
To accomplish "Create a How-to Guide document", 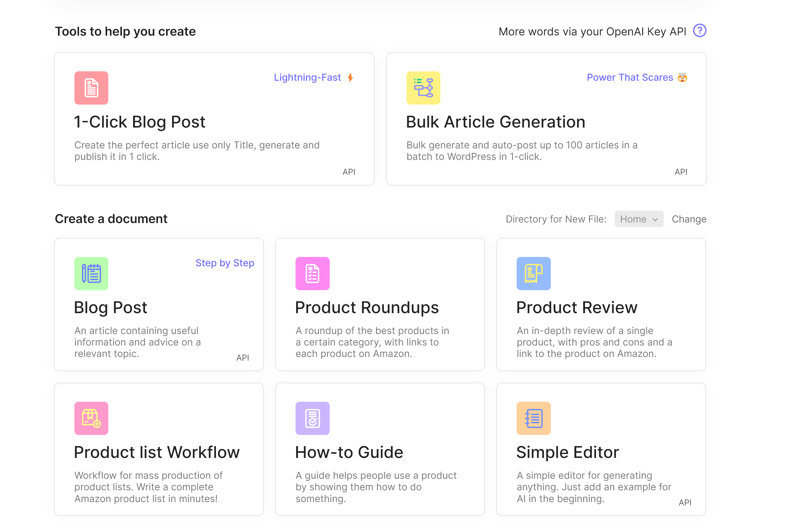I will 380,449.
